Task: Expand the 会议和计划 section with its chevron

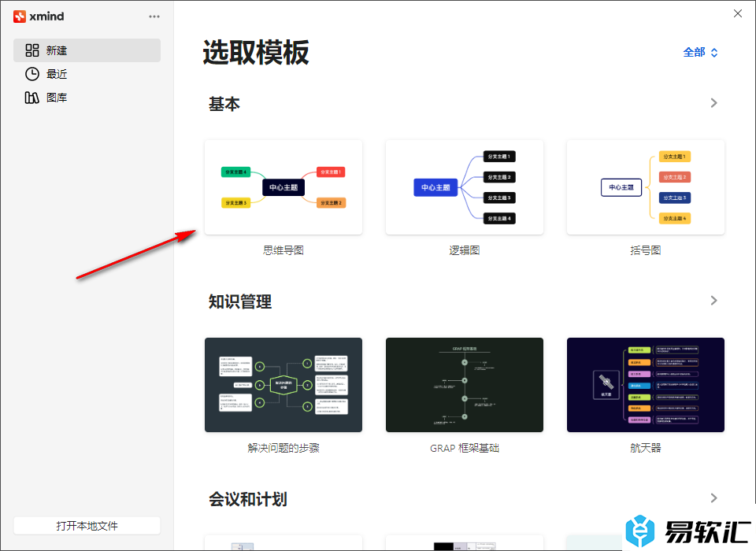Action: point(714,498)
